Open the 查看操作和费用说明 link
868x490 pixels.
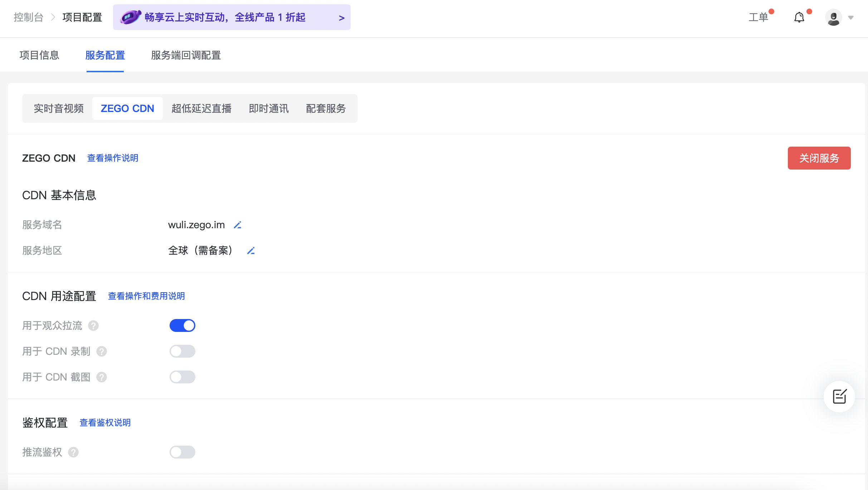click(x=146, y=296)
